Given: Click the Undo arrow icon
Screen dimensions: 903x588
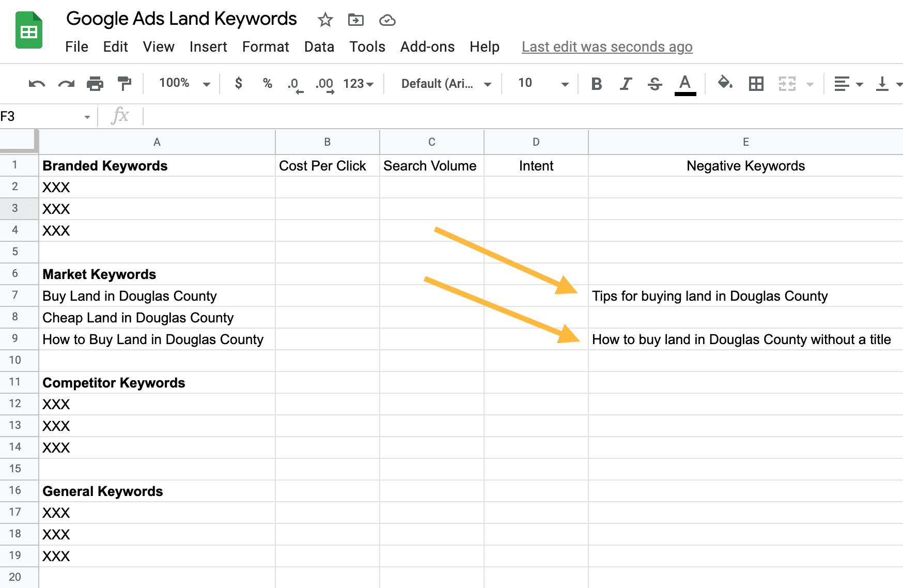Looking at the screenshot, I should [37, 84].
